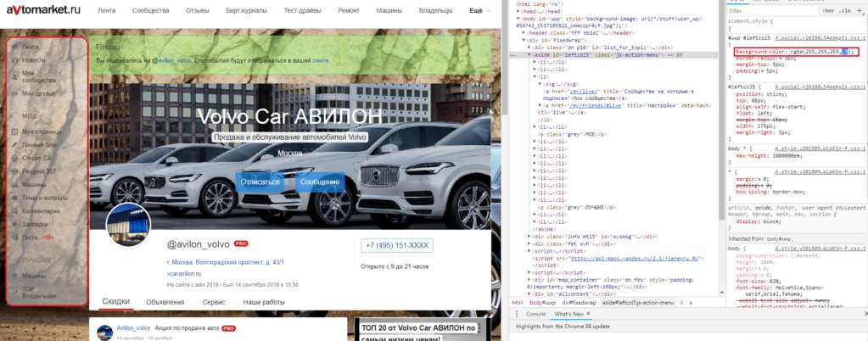Expand the div id=sysmsg node
The height and width of the screenshot is (341, 868).
click(530, 237)
